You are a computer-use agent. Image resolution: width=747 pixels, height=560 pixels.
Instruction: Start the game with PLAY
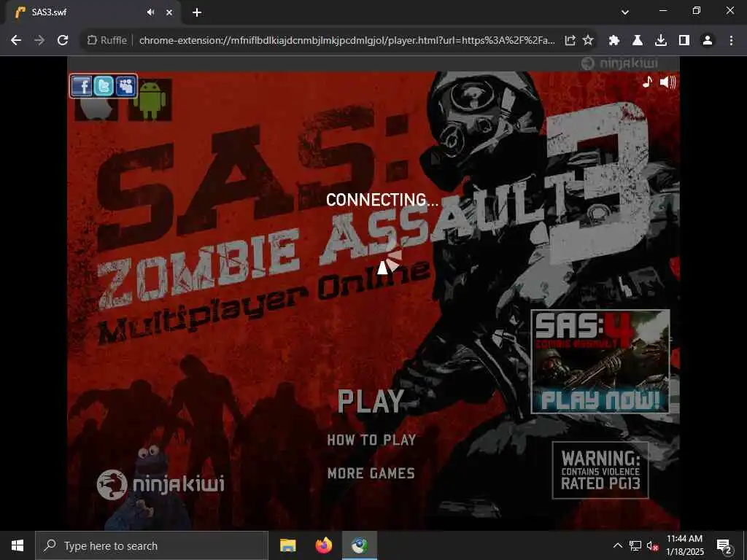371,402
